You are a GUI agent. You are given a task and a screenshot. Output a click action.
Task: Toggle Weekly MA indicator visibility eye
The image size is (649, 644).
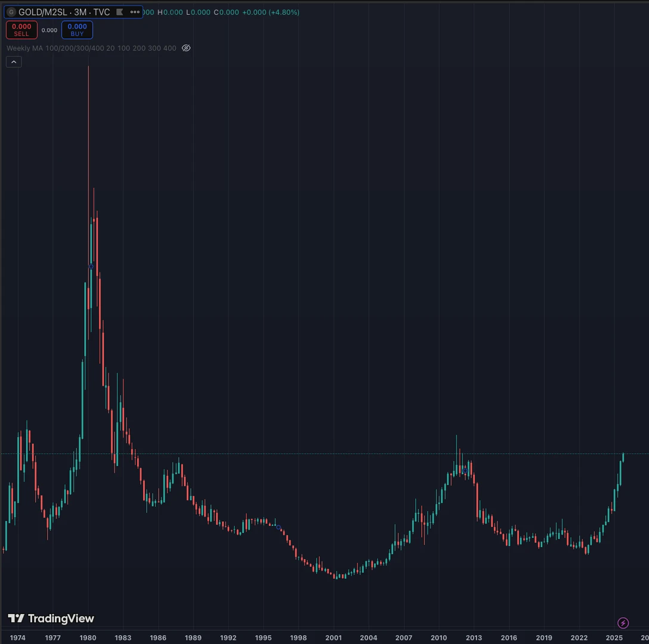(186, 48)
